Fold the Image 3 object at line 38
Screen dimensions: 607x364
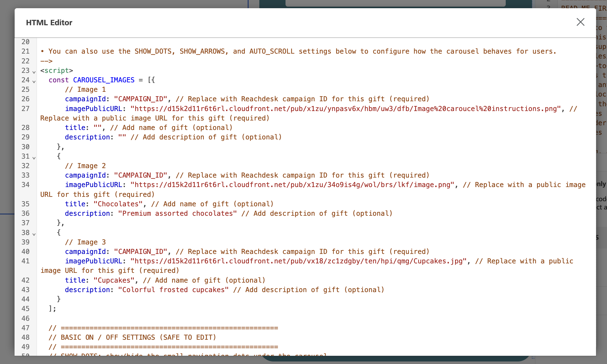pos(34,234)
